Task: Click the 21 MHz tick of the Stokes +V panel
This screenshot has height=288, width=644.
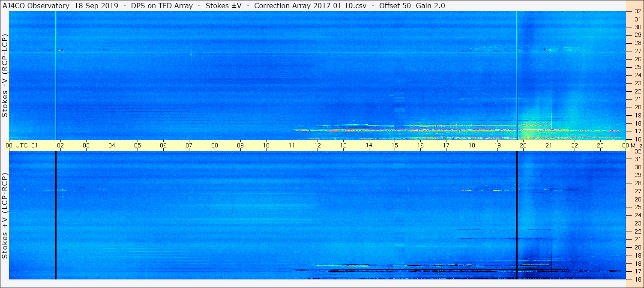Action: tap(638, 239)
